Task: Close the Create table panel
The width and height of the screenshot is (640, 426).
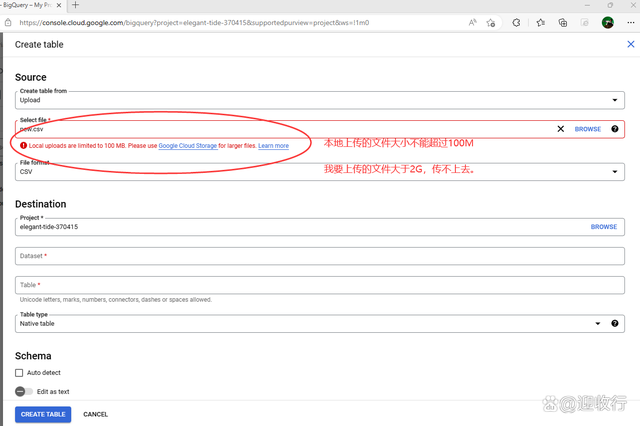Action: coord(631,44)
